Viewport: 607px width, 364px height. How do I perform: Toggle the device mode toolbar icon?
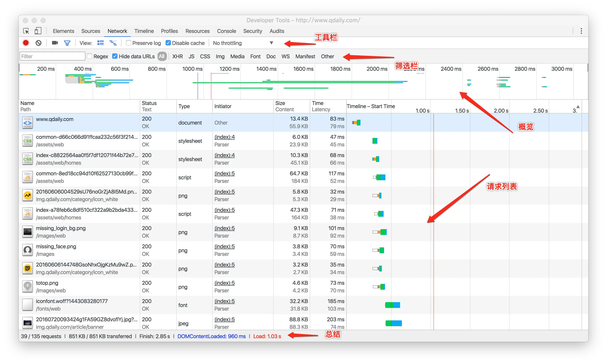tap(38, 31)
